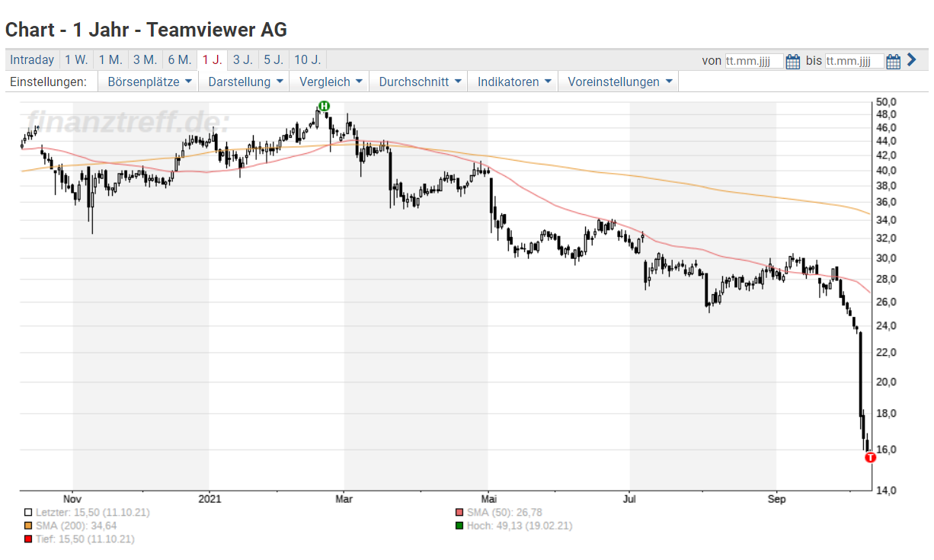Click 'Letzter: 15,50 (11.10.21)' legend text
The image size is (934, 560).
[x=93, y=513]
